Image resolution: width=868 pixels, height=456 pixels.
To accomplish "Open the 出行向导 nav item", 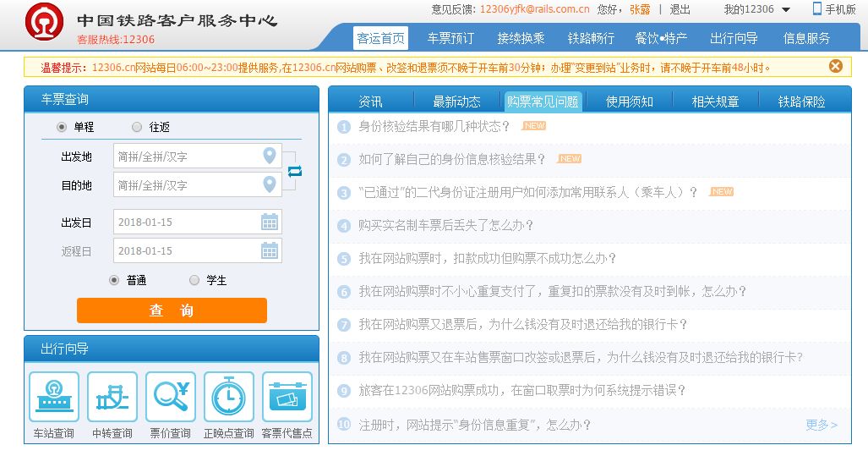I will point(734,38).
